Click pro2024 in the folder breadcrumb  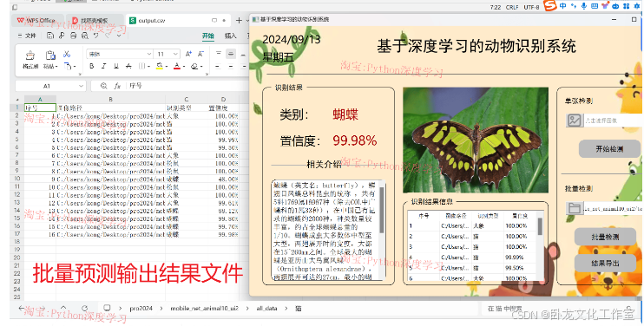141,308
